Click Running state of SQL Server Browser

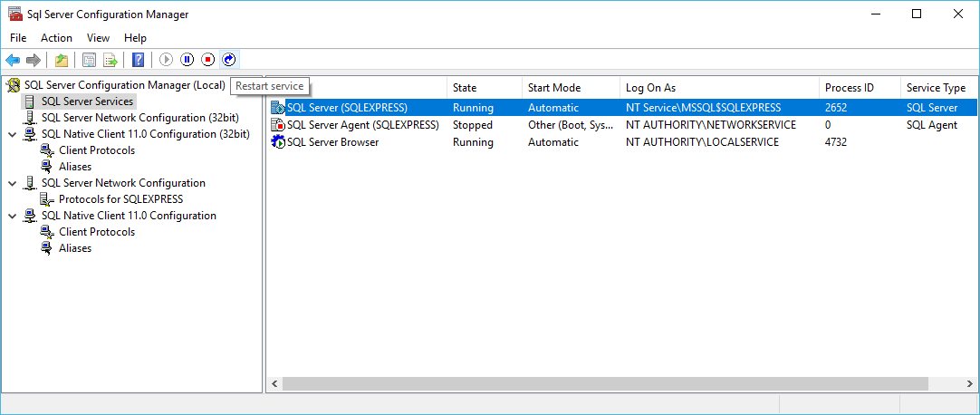473,142
